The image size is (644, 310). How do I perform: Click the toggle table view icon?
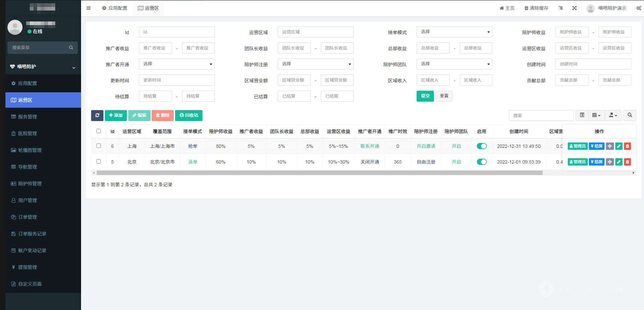(x=582, y=115)
